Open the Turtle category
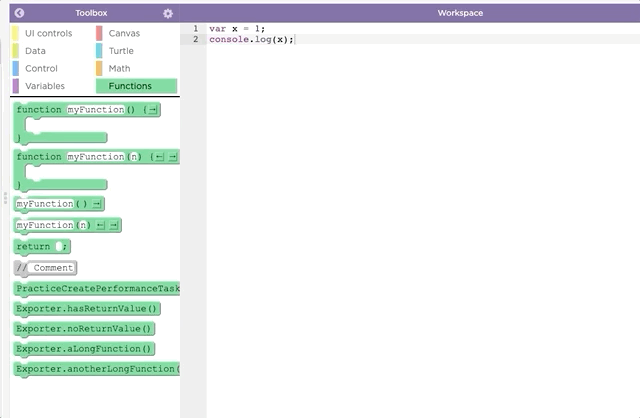Image resolution: width=640 pixels, height=418 pixels. [121, 51]
